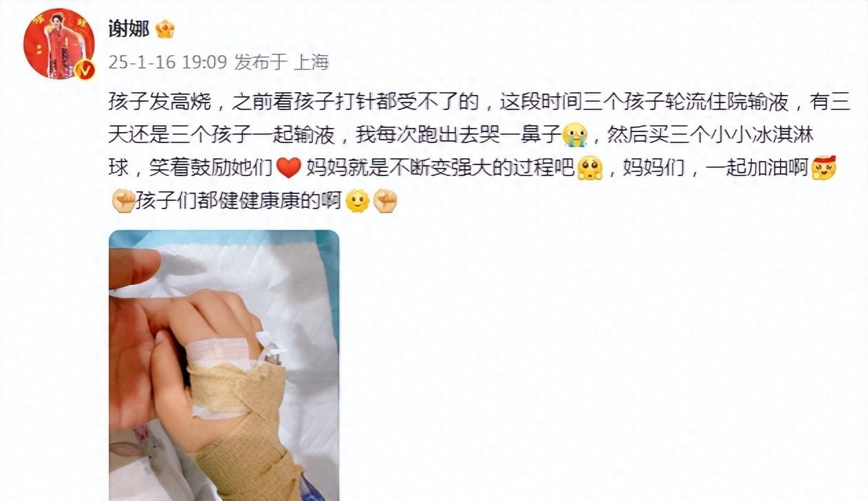Image resolution: width=868 pixels, height=501 pixels.
Task: Click the fist emoji before 孩子们
Action: (x=122, y=201)
